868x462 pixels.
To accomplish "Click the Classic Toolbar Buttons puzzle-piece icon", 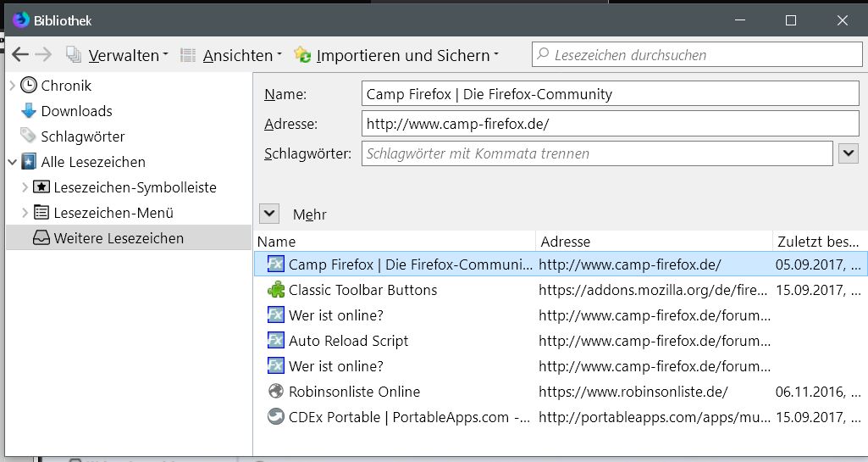I will pos(276,290).
